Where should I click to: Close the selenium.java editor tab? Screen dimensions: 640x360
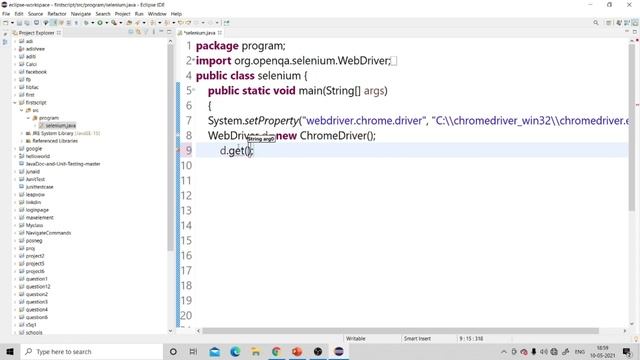(220, 33)
